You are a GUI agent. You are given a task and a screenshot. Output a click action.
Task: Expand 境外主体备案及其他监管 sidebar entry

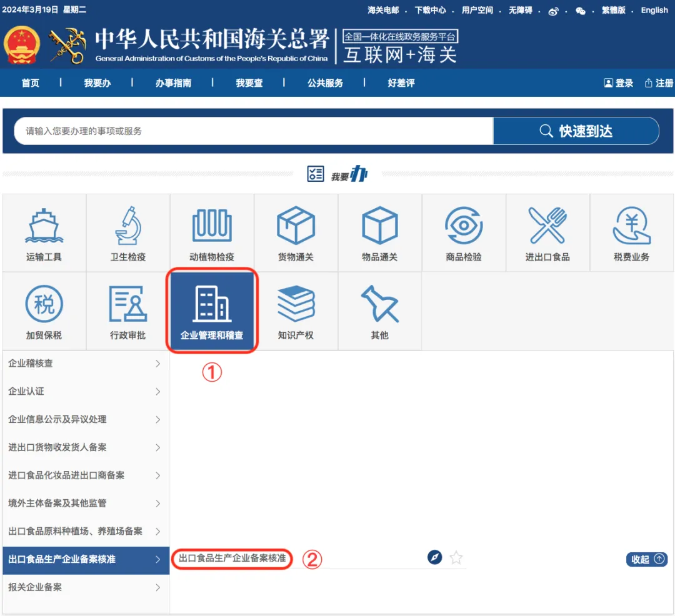pos(86,504)
